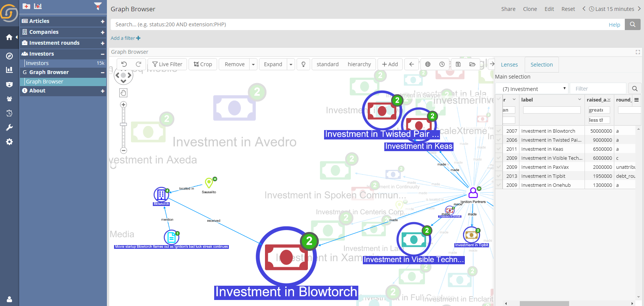Toggle checkbox for Investment in Blowtorch row
Screen dimensions: 644x306
499,131
